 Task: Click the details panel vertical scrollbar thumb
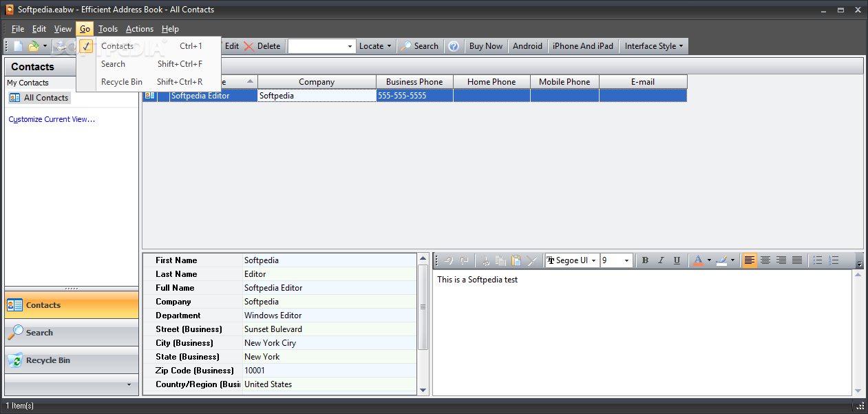point(423,307)
